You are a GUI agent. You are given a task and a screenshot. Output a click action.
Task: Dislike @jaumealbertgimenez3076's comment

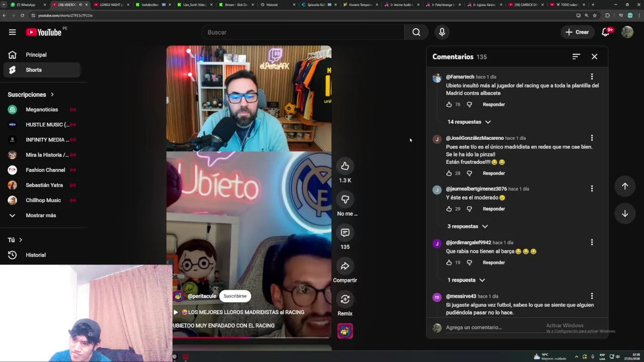(469, 209)
